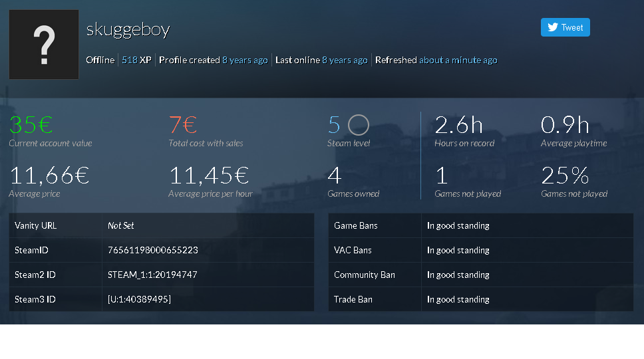Click the 'Hours on record' caption
The image size is (644, 359).
[464, 143]
